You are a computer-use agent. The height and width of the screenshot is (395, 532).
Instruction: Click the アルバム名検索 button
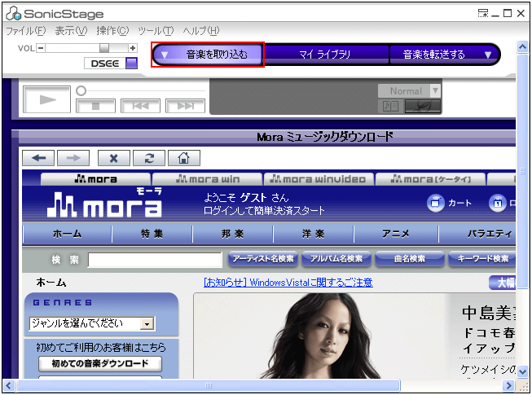pos(336,259)
